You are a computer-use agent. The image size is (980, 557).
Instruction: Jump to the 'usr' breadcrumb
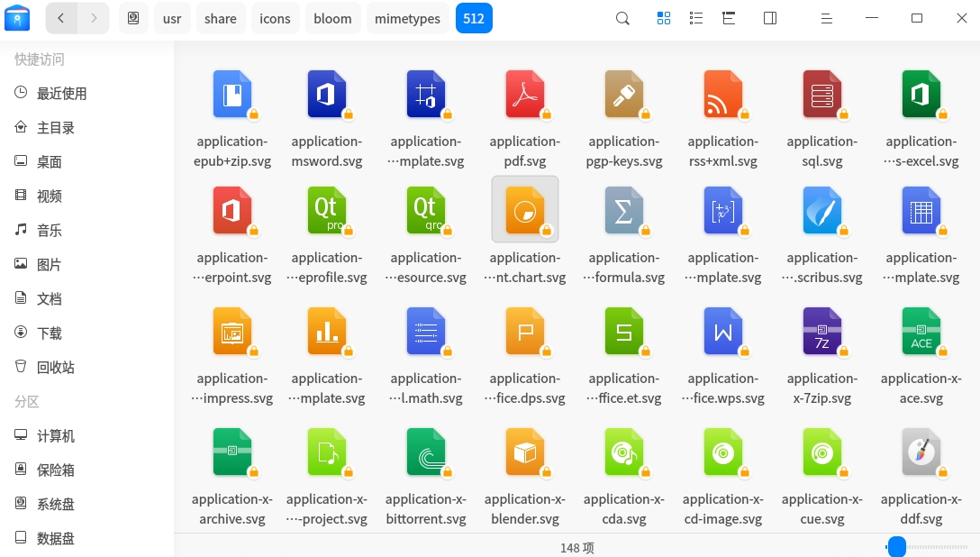click(x=172, y=18)
